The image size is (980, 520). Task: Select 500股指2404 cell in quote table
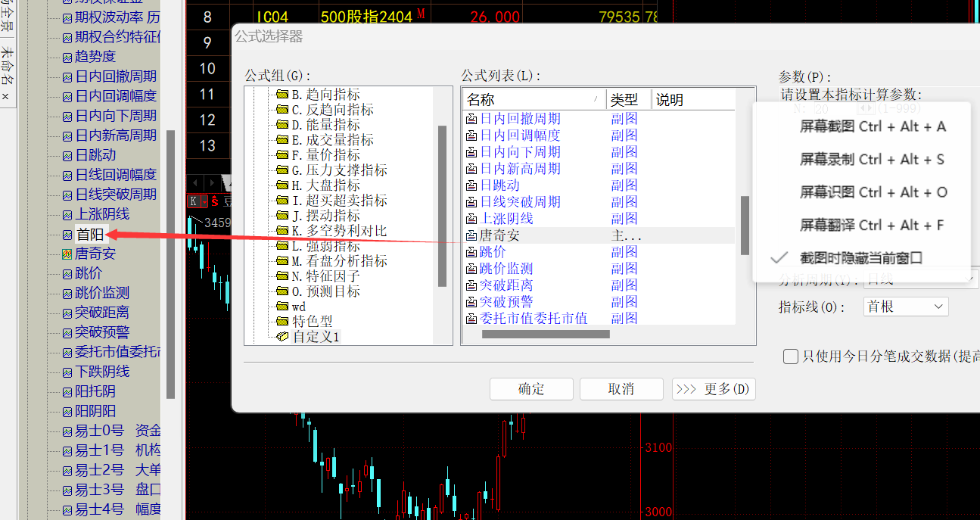tap(366, 17)
